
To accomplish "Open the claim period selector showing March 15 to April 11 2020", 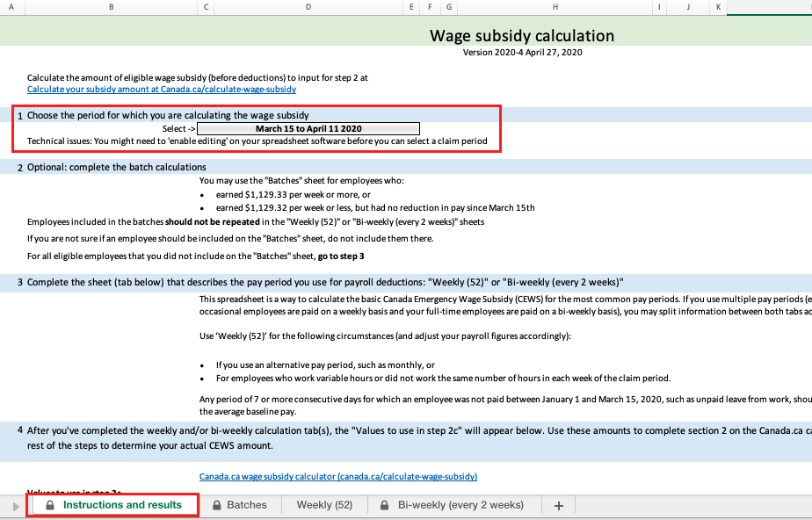I will click(309, 127).
